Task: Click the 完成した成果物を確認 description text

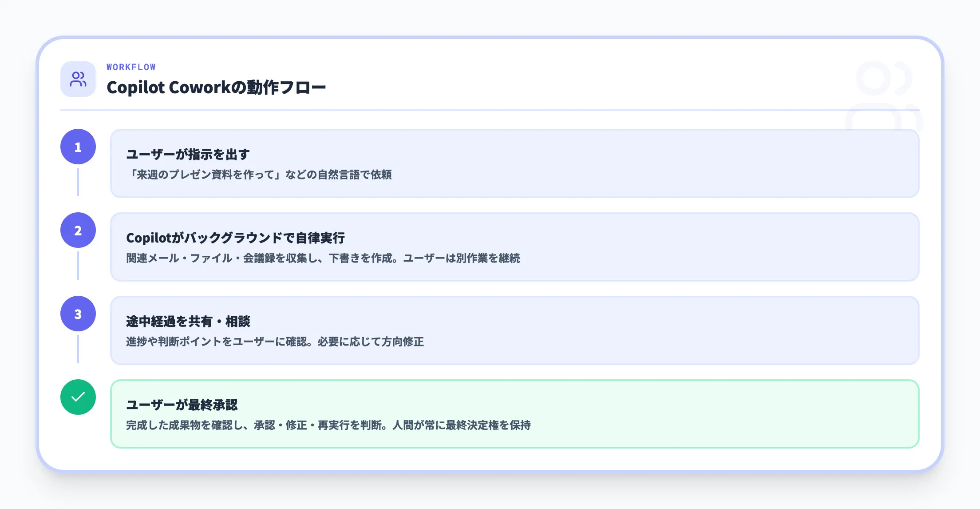Action: coord(328,425)
